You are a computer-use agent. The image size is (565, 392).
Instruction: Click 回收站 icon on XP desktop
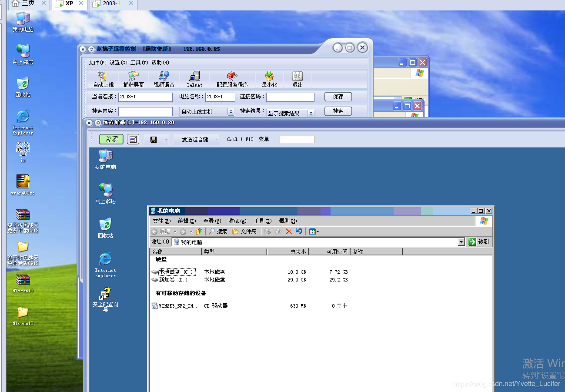coord(23,87)
